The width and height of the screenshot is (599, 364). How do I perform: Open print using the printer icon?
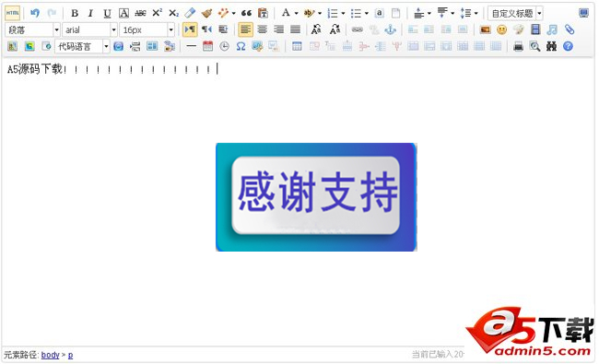tap(518, 47)
